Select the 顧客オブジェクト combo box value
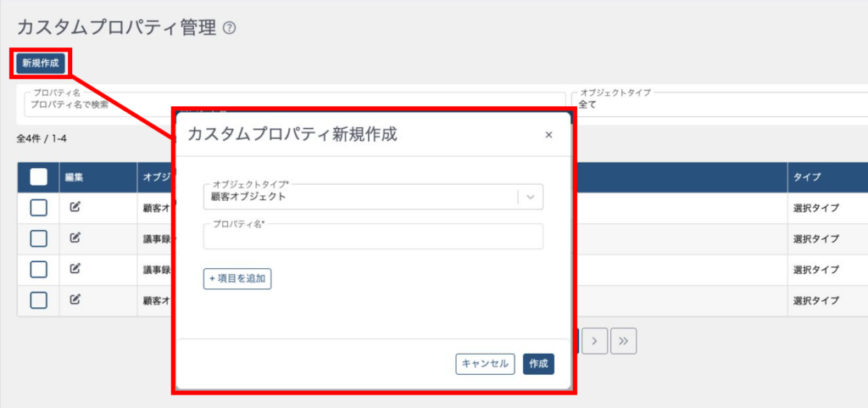 [360, 197]
